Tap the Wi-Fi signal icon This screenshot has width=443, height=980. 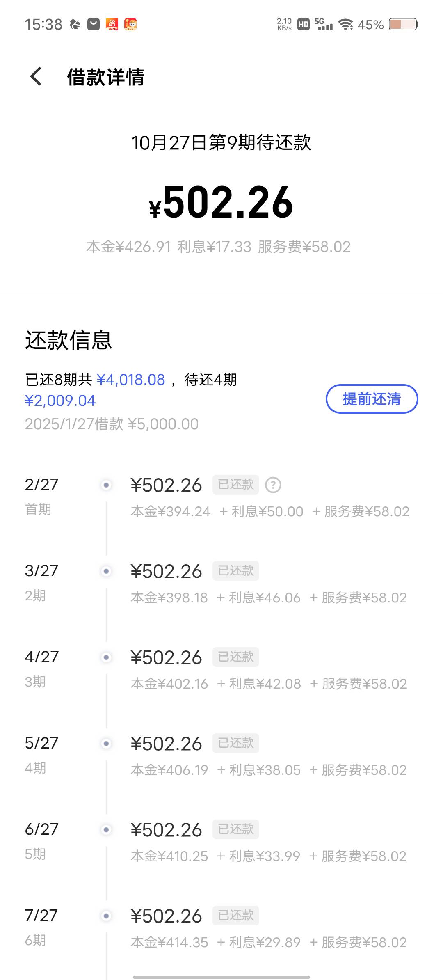click(346, 25)
